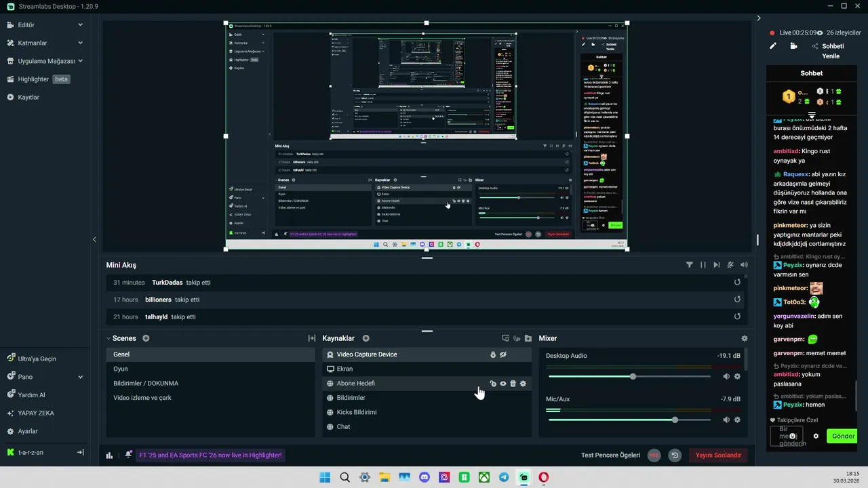The height and width of the screenshot is (488, 868).
Task: Add a new scene with plus icon
Action: pos(146,338)
